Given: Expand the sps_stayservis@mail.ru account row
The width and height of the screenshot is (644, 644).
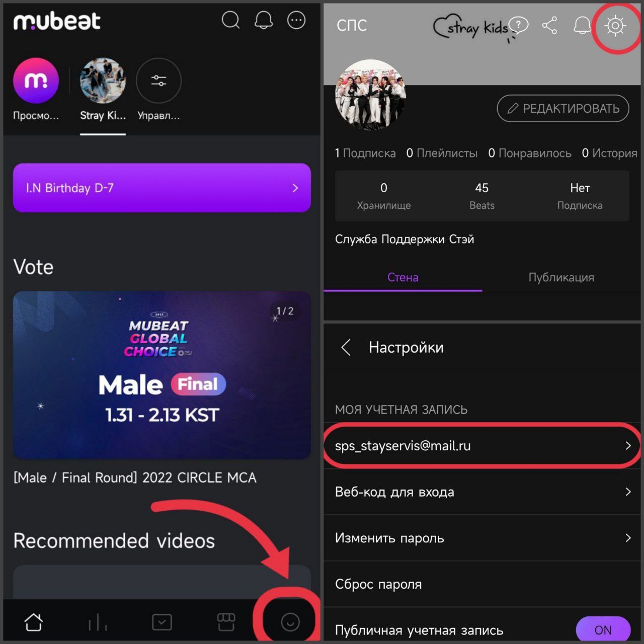Looking at the screenshot, I should click(x=482, y=446).
